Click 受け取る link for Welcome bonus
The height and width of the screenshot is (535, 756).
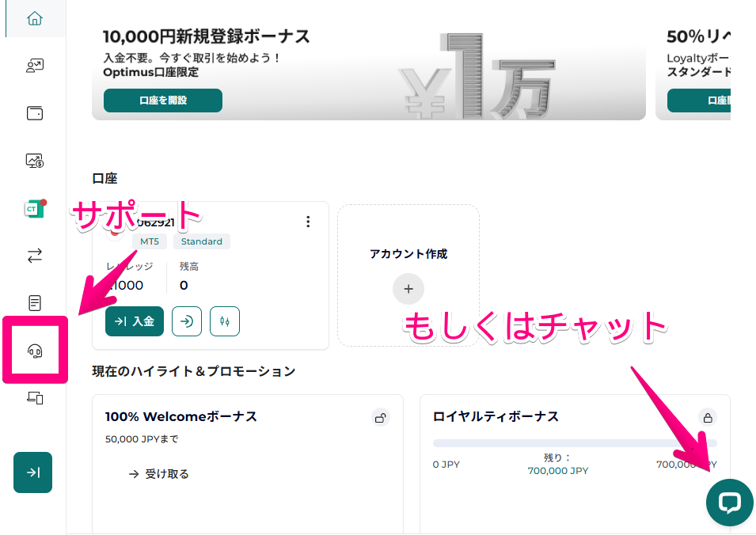point(159,474)
